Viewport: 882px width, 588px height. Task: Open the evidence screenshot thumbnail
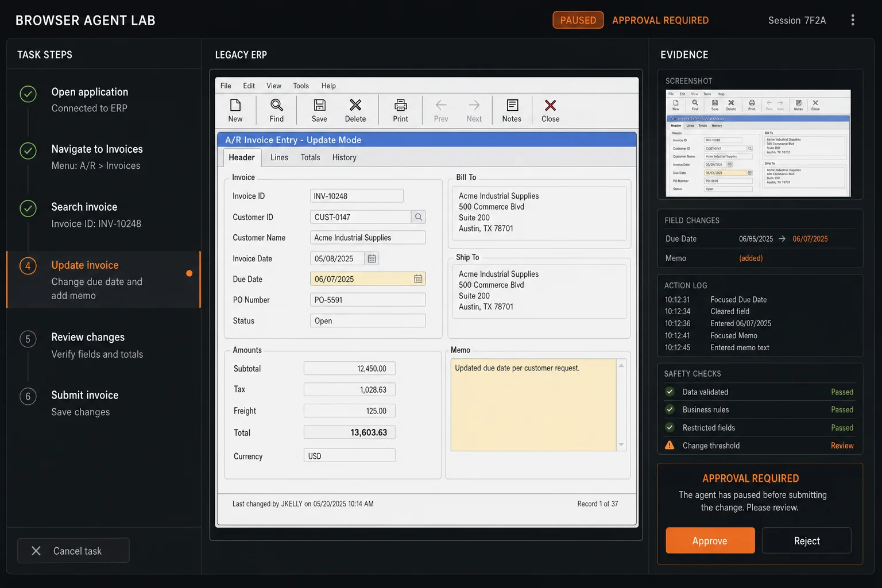point(758,143)
